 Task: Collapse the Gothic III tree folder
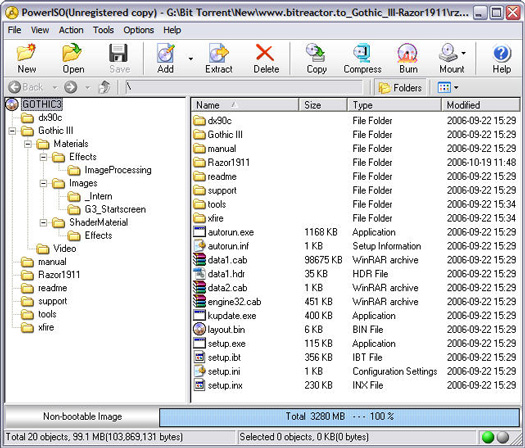(x=12, y=131)
